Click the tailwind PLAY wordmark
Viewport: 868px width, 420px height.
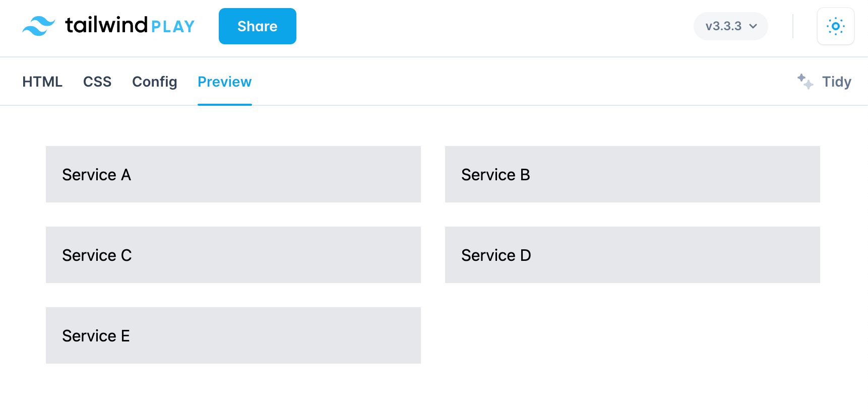pos(130,25)
